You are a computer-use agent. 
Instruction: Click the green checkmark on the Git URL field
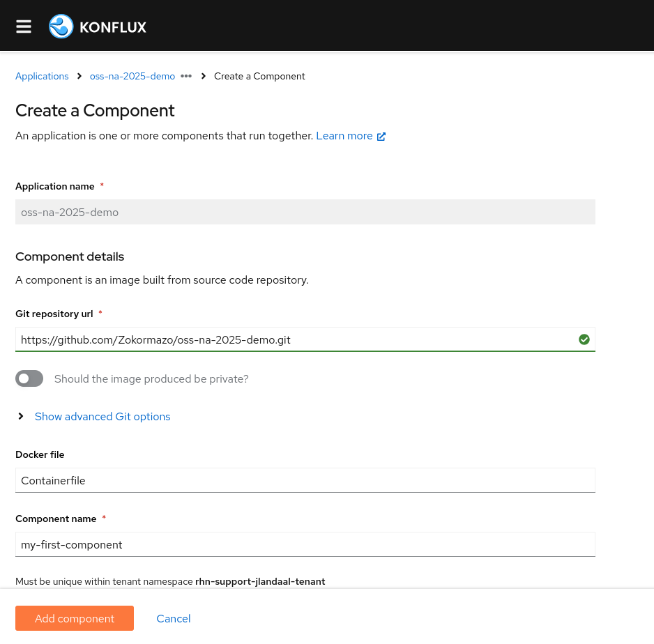[x=584, y=339]
